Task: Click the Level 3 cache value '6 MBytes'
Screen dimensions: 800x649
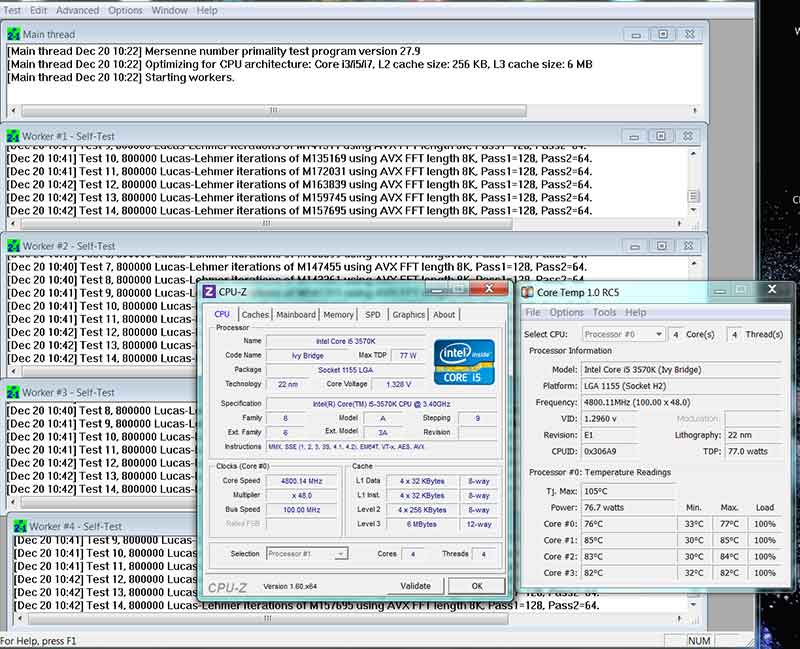Action: coord(422,523)
